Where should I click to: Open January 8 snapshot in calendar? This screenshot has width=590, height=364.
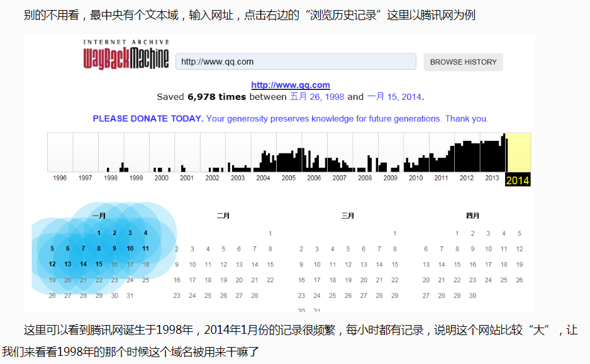click(99, 248)
